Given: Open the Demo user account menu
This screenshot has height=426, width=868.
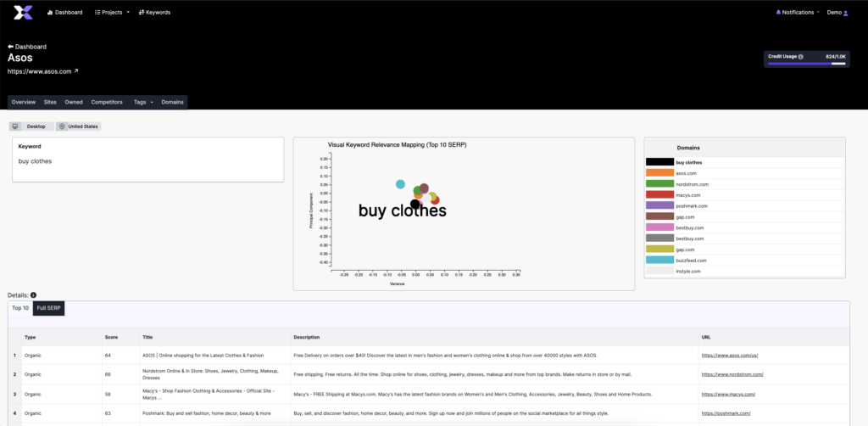Looking at the screenshot, I should coord(837,12).
